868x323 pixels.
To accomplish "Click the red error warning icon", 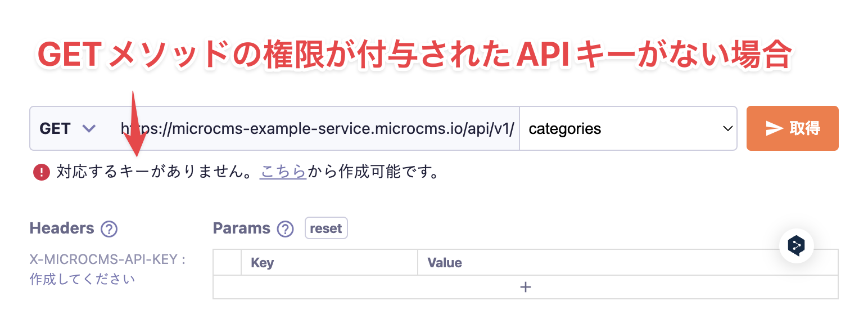I will [x=42, y=172].
